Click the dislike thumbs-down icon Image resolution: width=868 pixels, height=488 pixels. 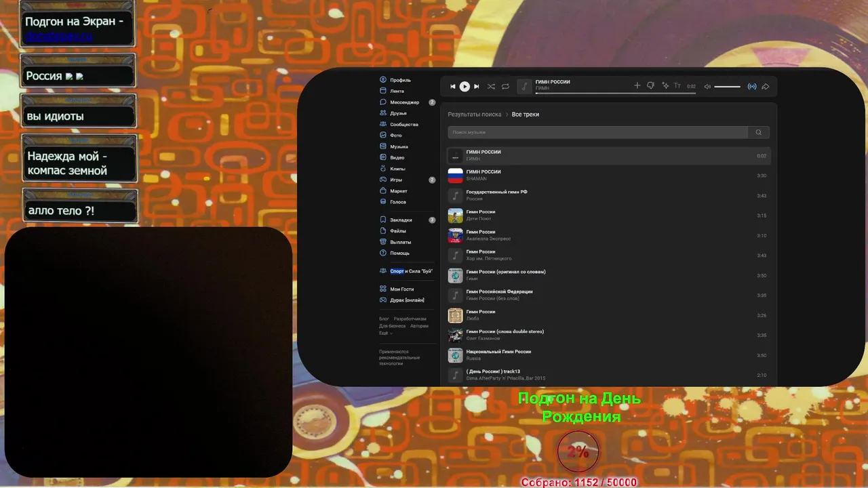[650, 86]
